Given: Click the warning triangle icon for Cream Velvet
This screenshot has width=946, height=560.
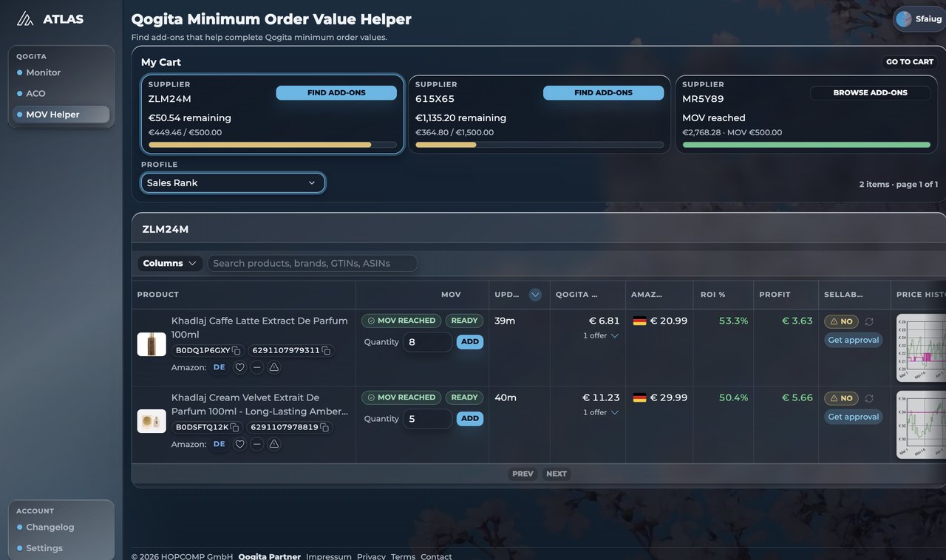Looking at the screenshot, I should tap(273, 444).
